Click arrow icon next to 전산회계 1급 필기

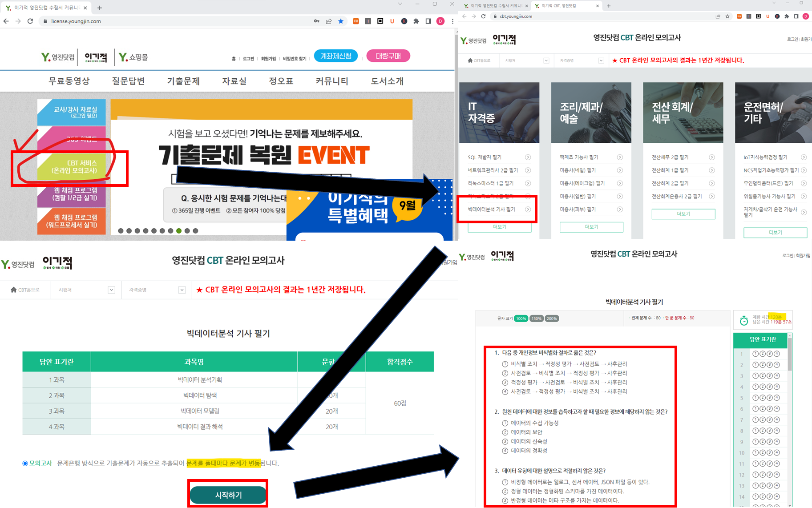[712, 170]
